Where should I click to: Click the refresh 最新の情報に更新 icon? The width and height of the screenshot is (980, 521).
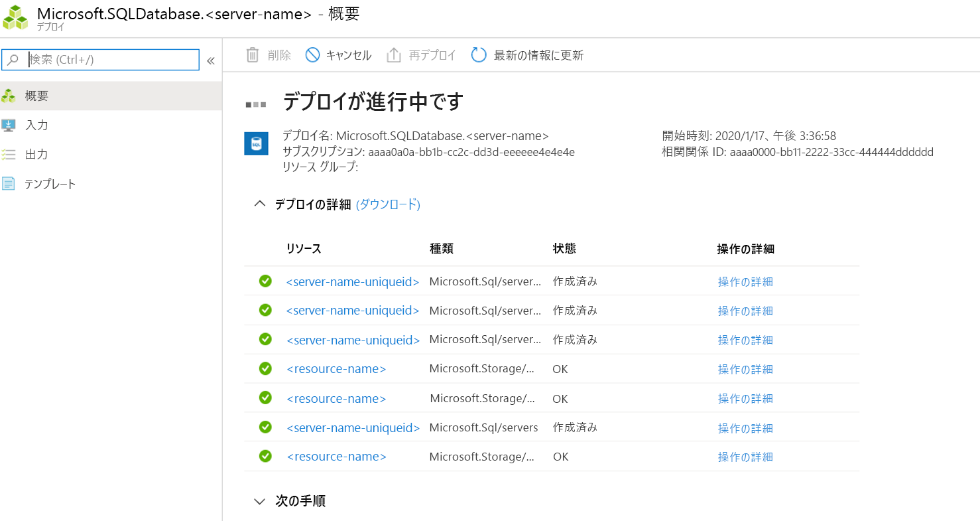(479, 54)
